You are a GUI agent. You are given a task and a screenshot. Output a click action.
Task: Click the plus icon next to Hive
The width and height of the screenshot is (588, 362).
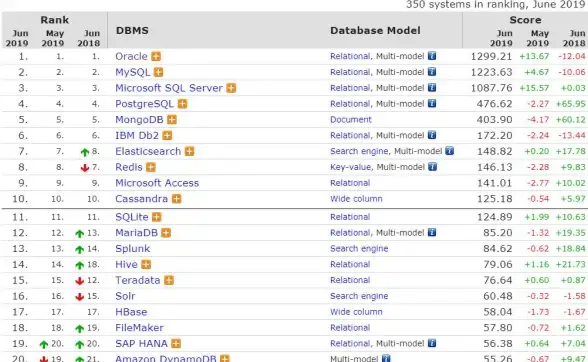click(146, 264)
